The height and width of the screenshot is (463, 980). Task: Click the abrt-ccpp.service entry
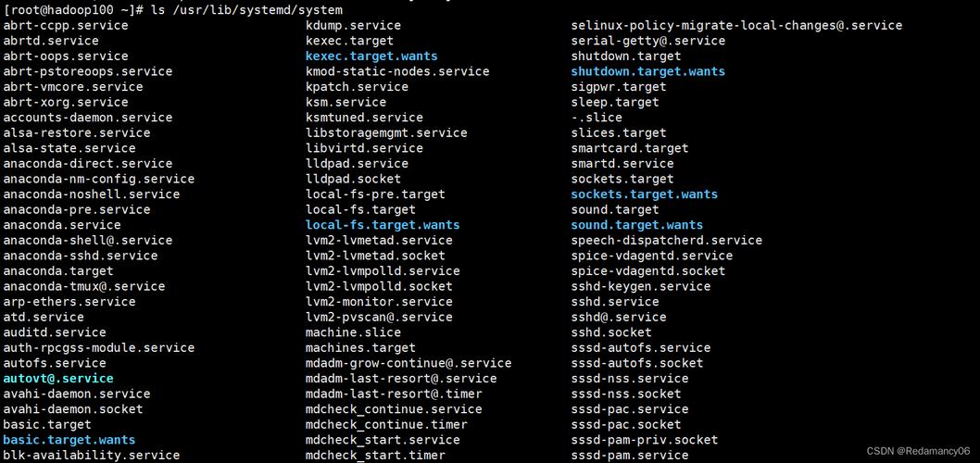pos(66,26)
